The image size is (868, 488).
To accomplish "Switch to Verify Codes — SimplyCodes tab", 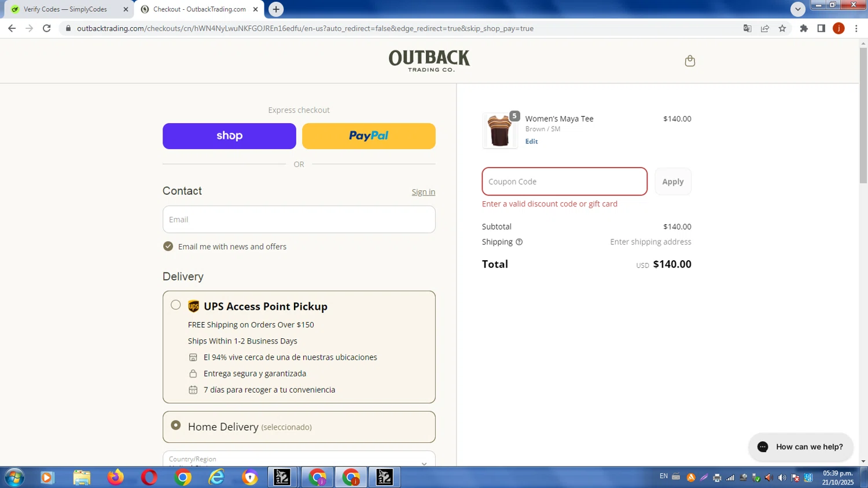I will click(68, 9).
